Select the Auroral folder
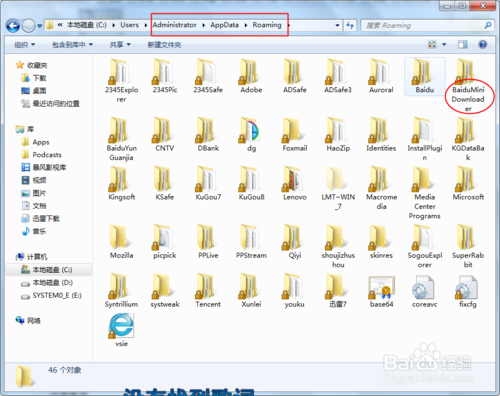Viewport: 500px width, 396px height. (381, 76)
